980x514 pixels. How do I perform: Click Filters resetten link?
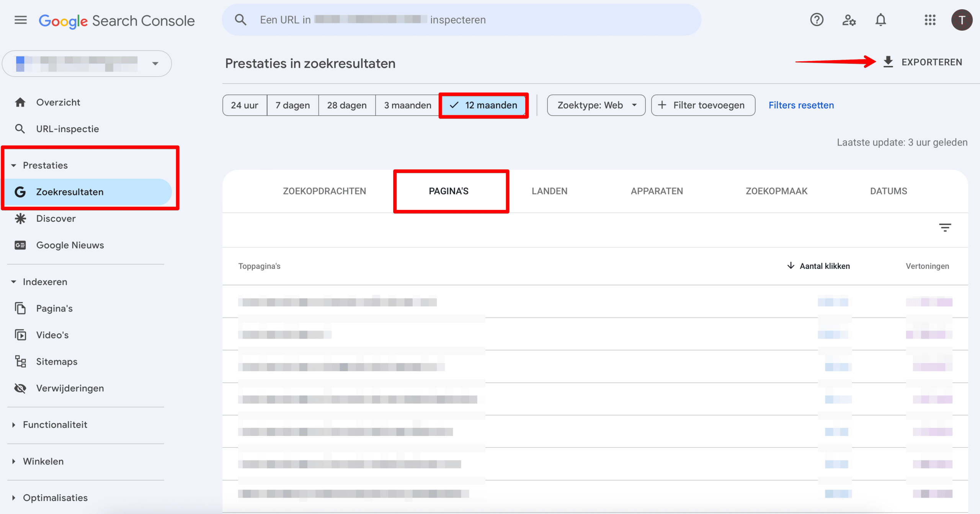click(x=801, y=105)
